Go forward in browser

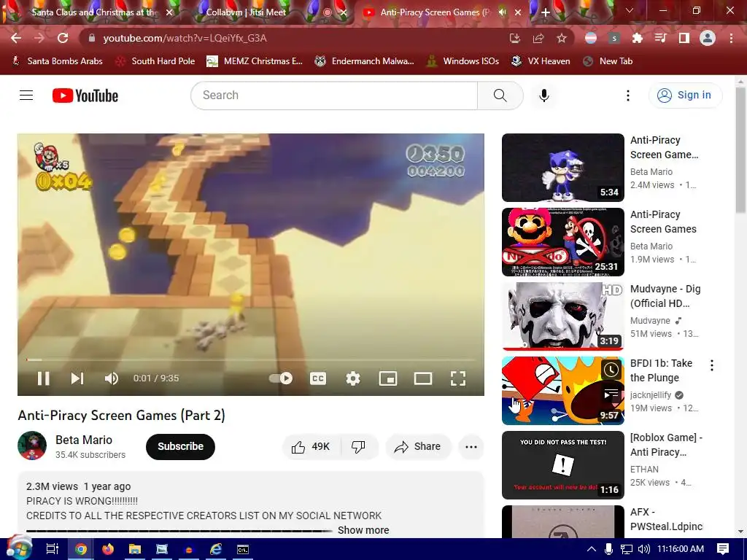[39, 38]
